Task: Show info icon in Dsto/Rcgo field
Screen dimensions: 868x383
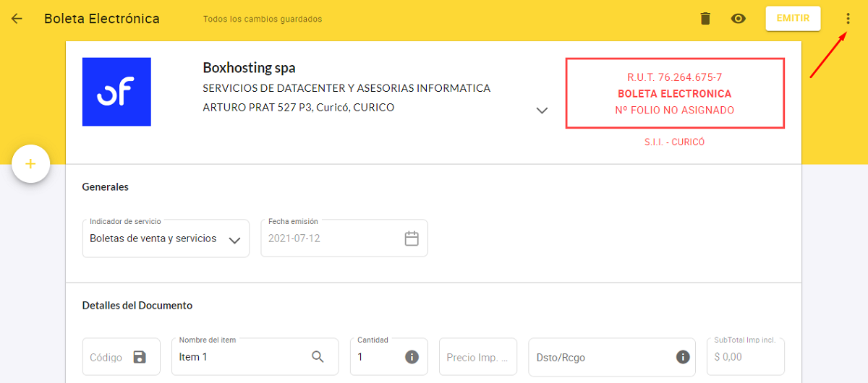Action: pos(682,357)
